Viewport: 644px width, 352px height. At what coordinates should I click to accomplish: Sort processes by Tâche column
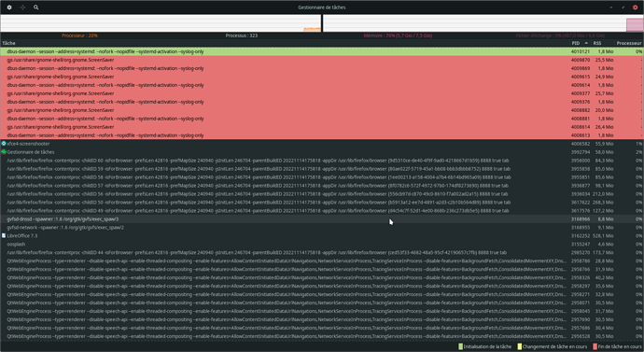click(285, 43)
